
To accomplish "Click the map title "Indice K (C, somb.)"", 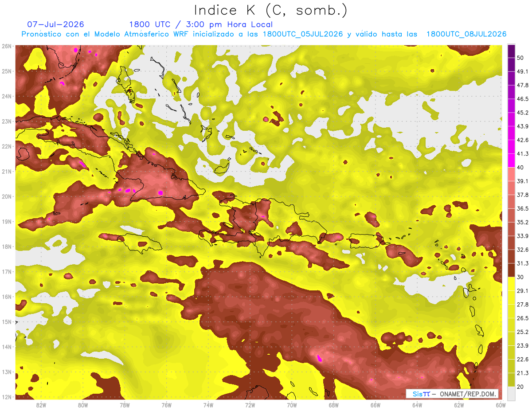I will point(270,10).
